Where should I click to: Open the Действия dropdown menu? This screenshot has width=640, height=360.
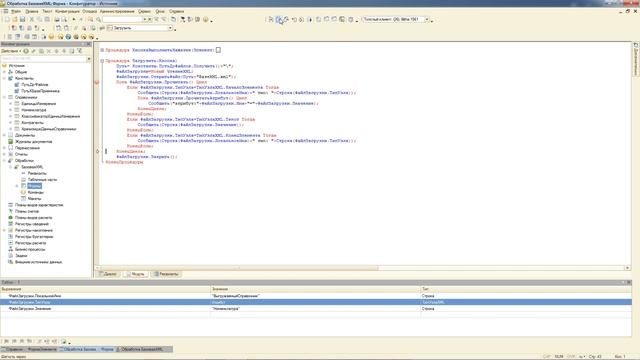tap(11, 51)
